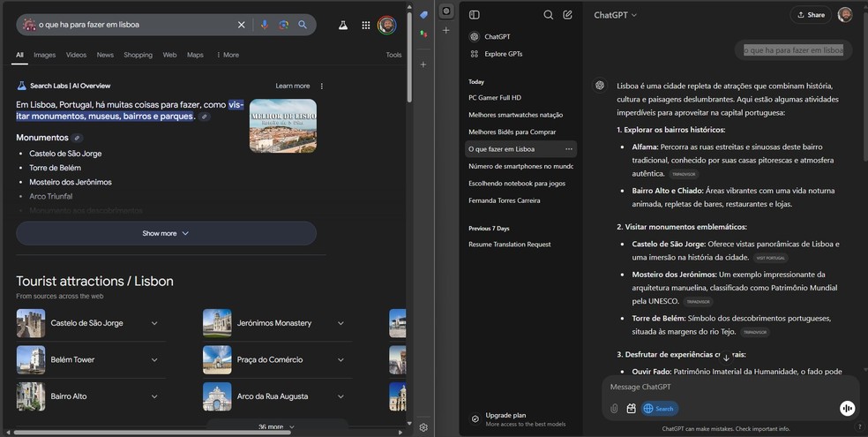Attach a file with paperclip icon

click(614, 409)
